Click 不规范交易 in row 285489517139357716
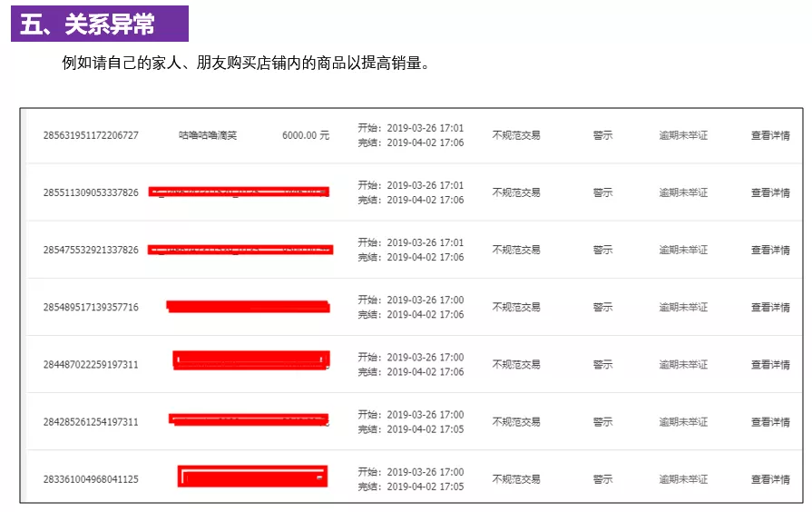812x512 pixels. tap(516, 308)
